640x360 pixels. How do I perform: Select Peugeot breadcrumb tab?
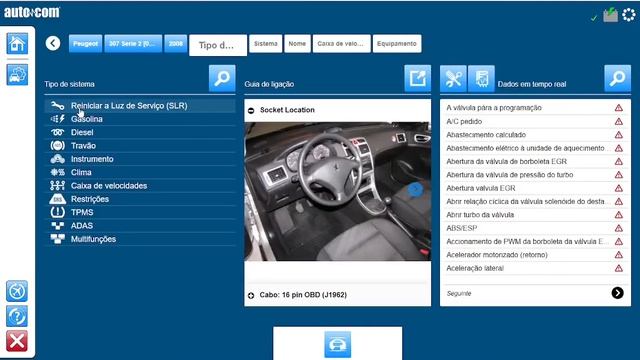point(86,44)
